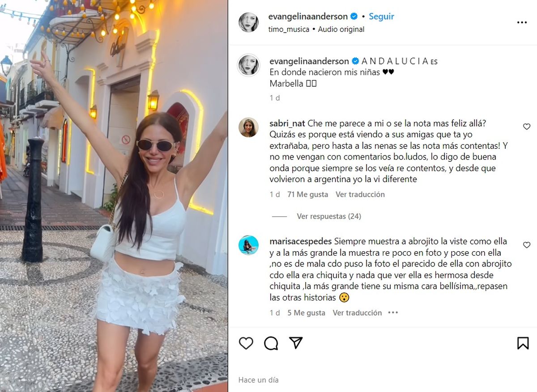The width and height of the screenshot is (537, 392).
Task: View the 5 Me gusta likes list
Action: pos(306,313)
